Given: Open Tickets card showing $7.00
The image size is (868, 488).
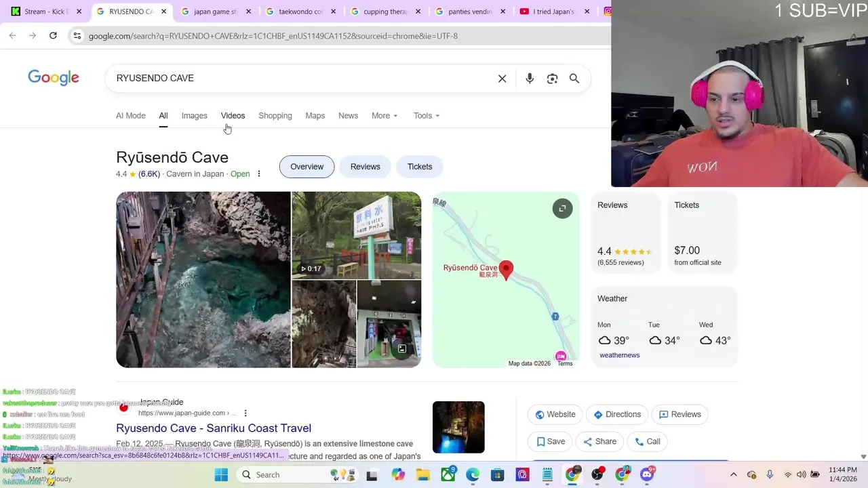Looking at the screenshot, I should point(703,232).
